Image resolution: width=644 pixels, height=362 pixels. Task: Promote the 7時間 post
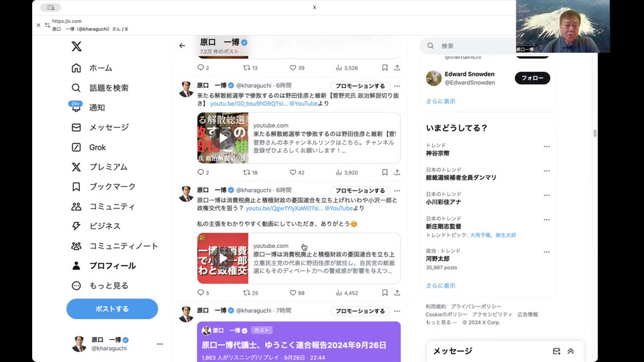point(360,311)
